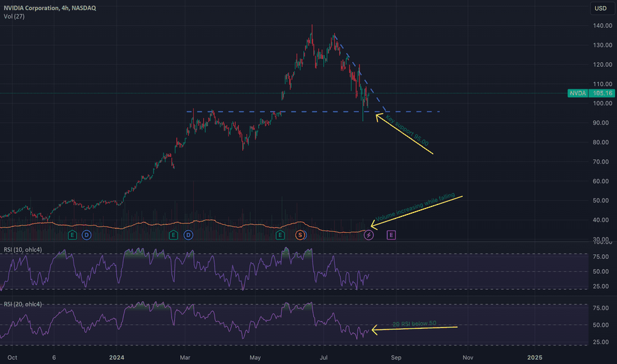
Task: Open the late-2023 earnings E marker
Action: tap(72, 236)
